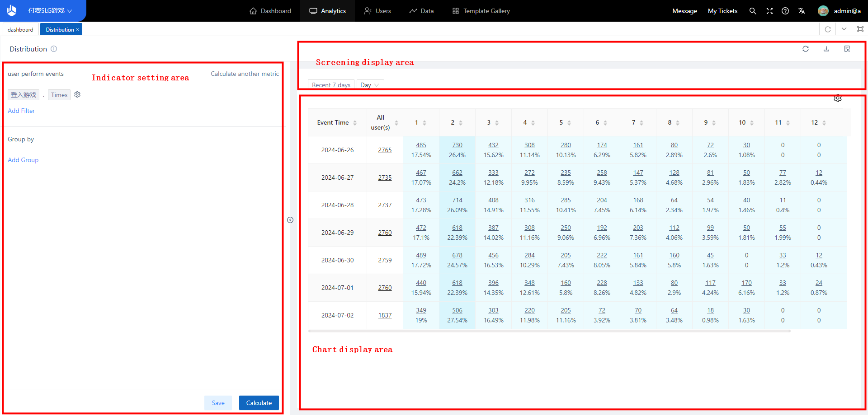Click the refresh icon in screening area
Screen dimensions: 868x415
click(x=805, y=49)
